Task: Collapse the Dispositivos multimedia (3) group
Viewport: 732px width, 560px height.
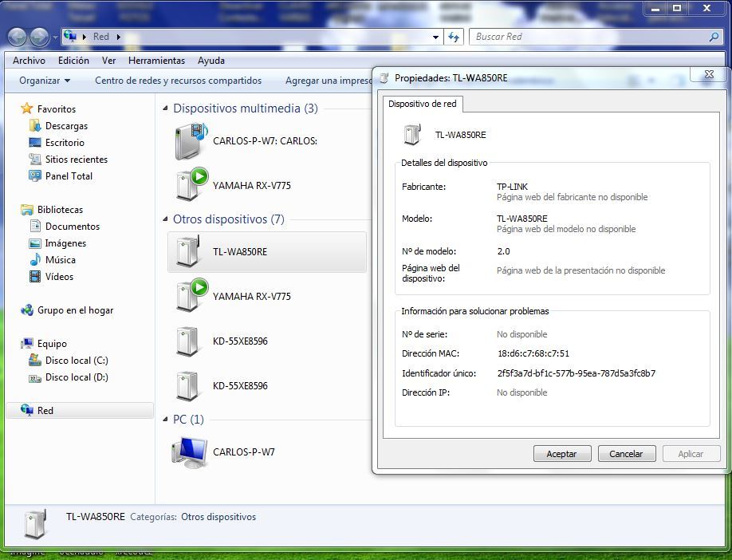Action: coord(165,108)
